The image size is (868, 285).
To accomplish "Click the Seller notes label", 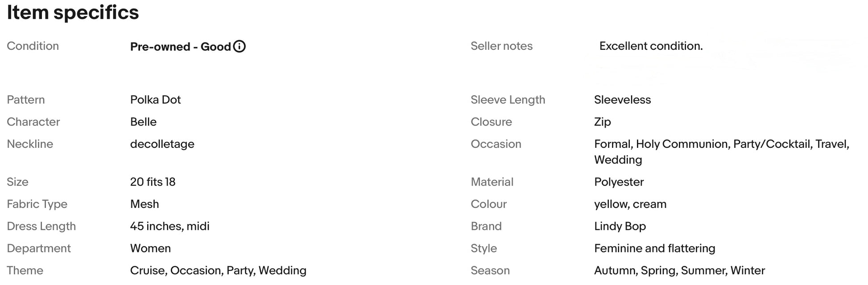I will tap(501, 46).
